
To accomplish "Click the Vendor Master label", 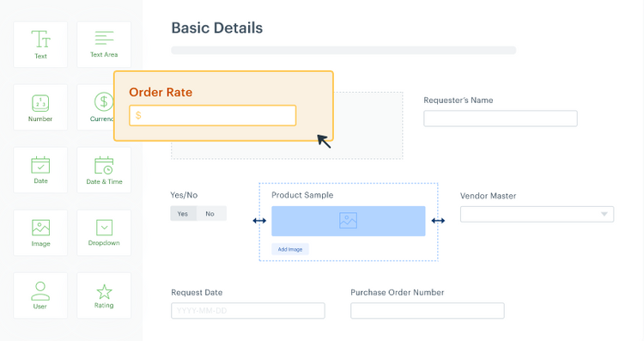I will click(x=488, y=196).
